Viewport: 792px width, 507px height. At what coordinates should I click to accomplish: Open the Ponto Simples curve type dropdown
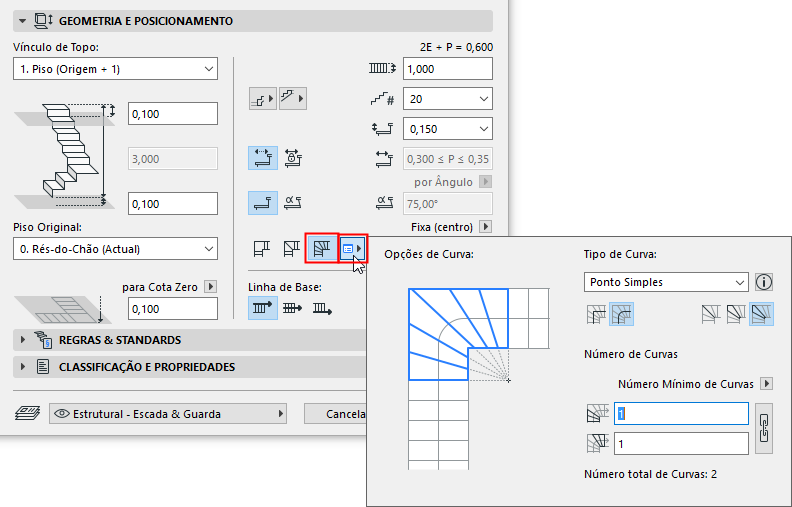665,282
